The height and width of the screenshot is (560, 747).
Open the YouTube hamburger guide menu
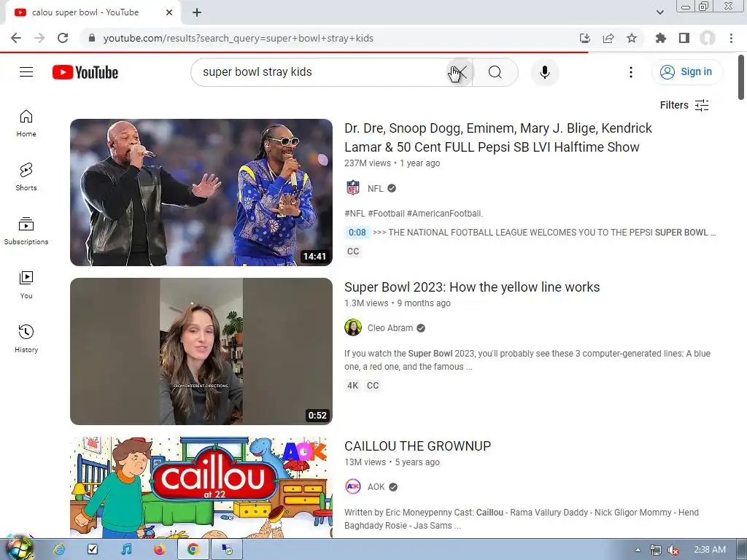pos(26,72)
